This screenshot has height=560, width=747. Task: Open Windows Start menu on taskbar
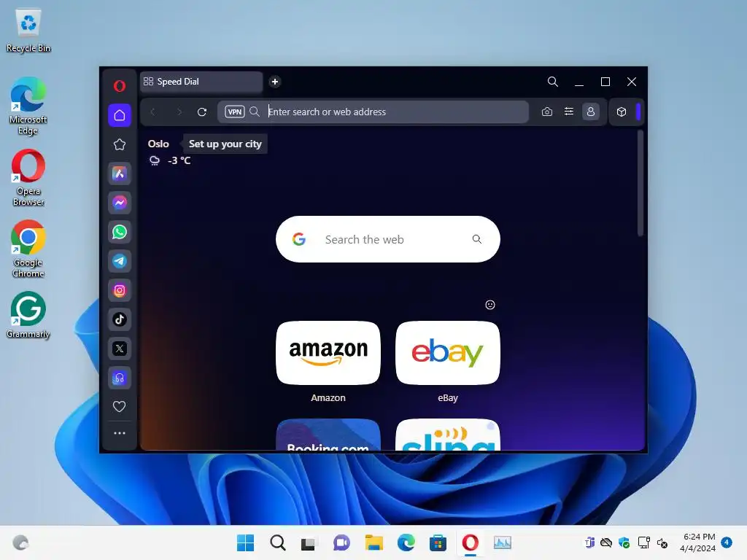pyautogui.click(x=245, y=542)
